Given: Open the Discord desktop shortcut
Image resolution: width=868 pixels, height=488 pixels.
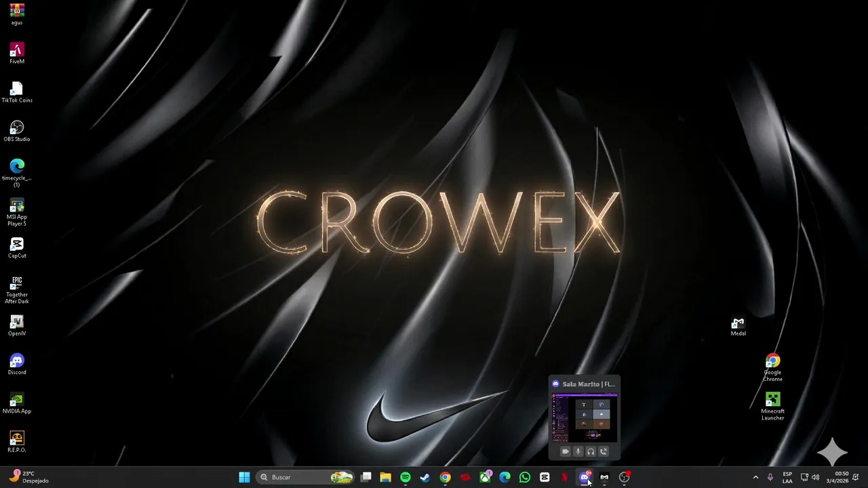Looking at the screenshot, I should point(17,364).
